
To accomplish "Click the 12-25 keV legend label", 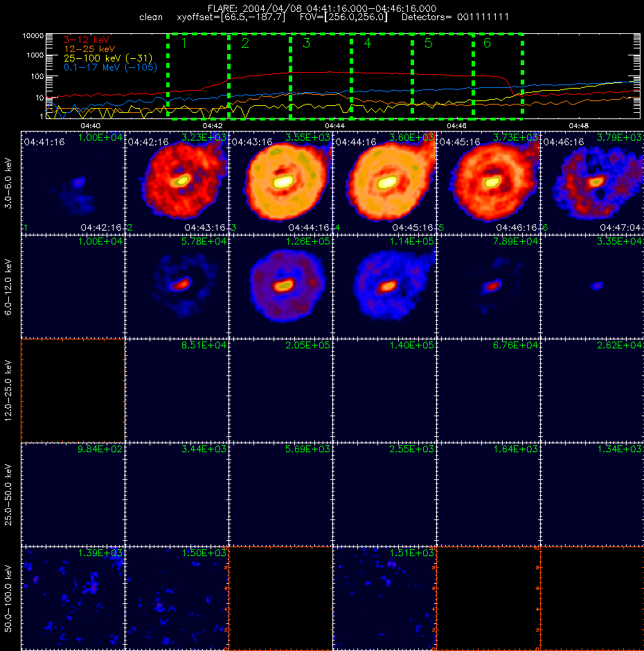I will (x=89, y=49).
